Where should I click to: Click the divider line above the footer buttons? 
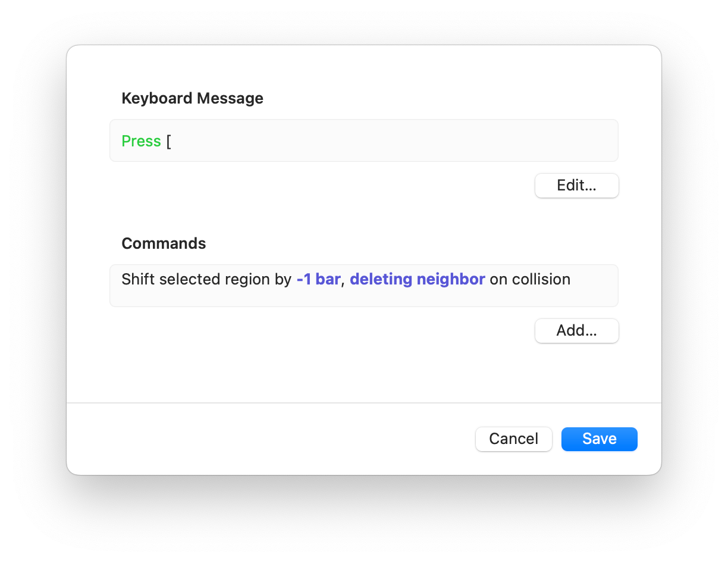coord(363,403)
